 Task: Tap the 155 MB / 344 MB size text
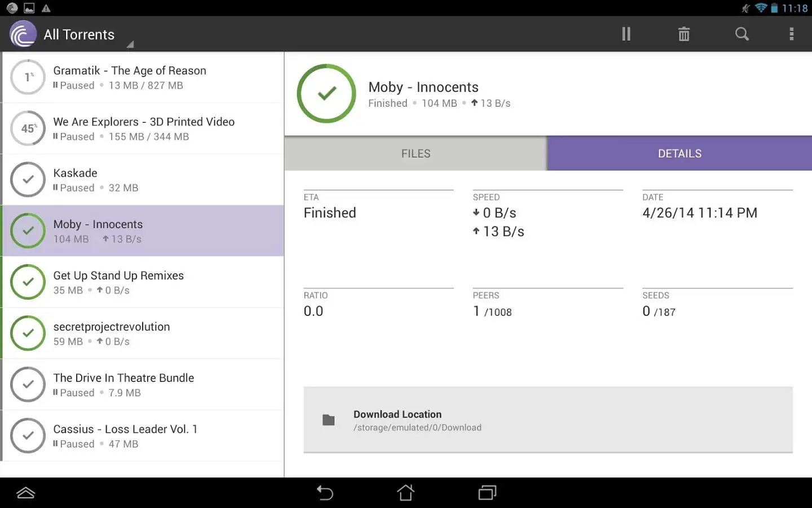[149, 137]
